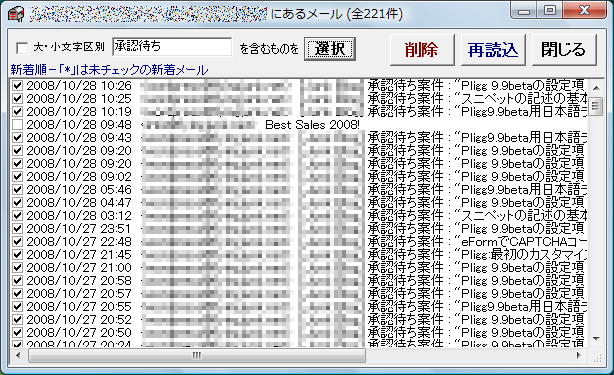The width and height of the screenshot is (614, 375).
Task: Uncheck the mail dated 2008/10/27 21:45
Action: click(x=18, y=254)
